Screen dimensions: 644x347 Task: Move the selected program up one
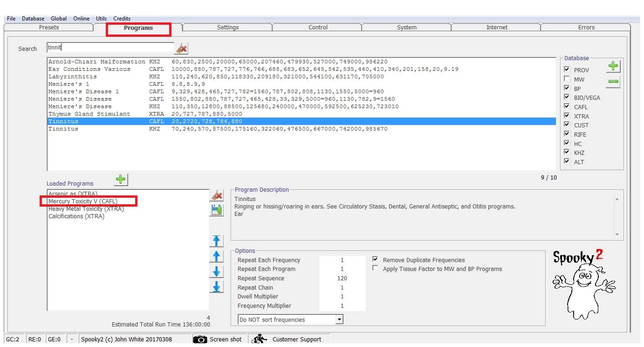point(217,256)
